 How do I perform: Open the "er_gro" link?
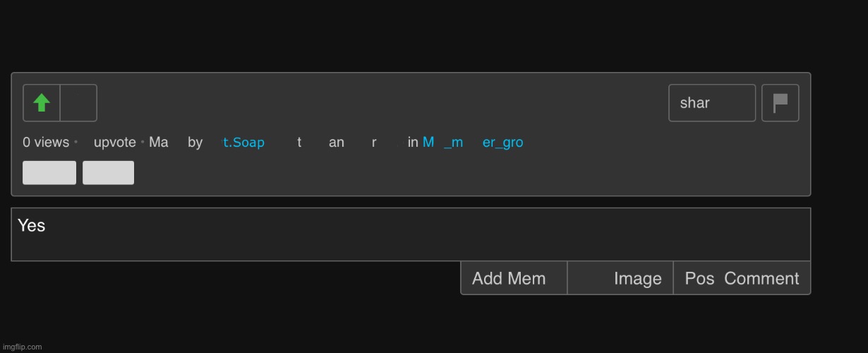[502, 143]
